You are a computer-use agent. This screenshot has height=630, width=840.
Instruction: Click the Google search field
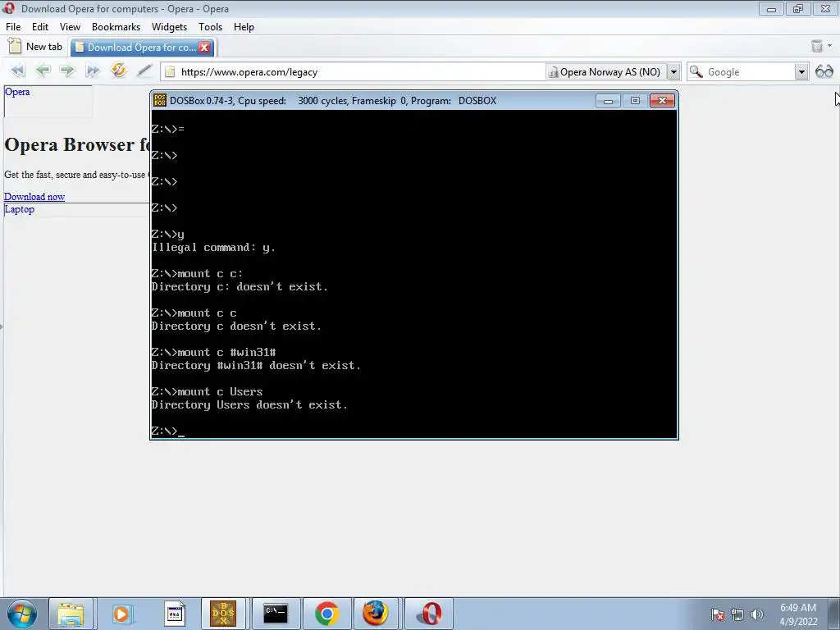coord(750,72)
